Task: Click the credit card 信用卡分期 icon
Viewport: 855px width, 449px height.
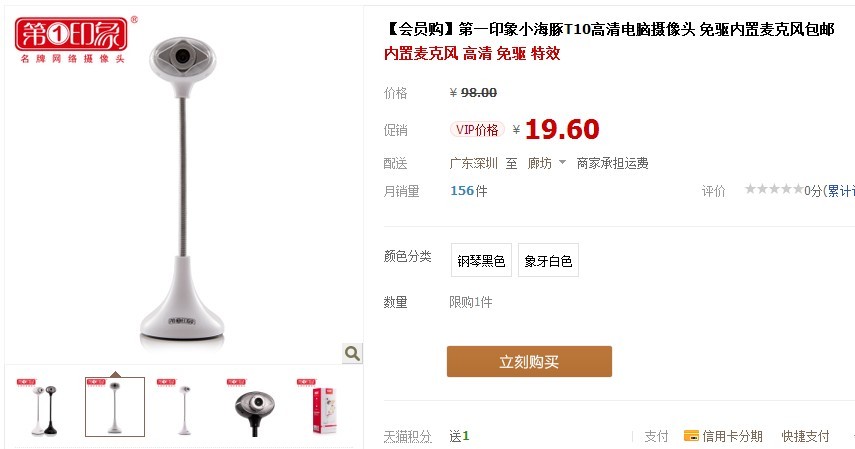Action: (691, 436)
